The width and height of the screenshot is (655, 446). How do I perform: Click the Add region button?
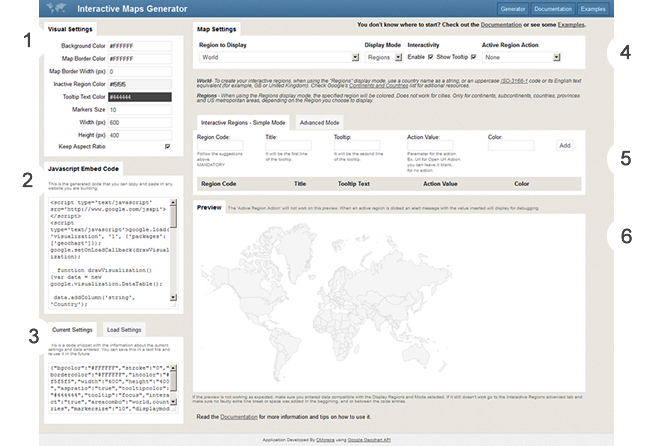point(564,145)
